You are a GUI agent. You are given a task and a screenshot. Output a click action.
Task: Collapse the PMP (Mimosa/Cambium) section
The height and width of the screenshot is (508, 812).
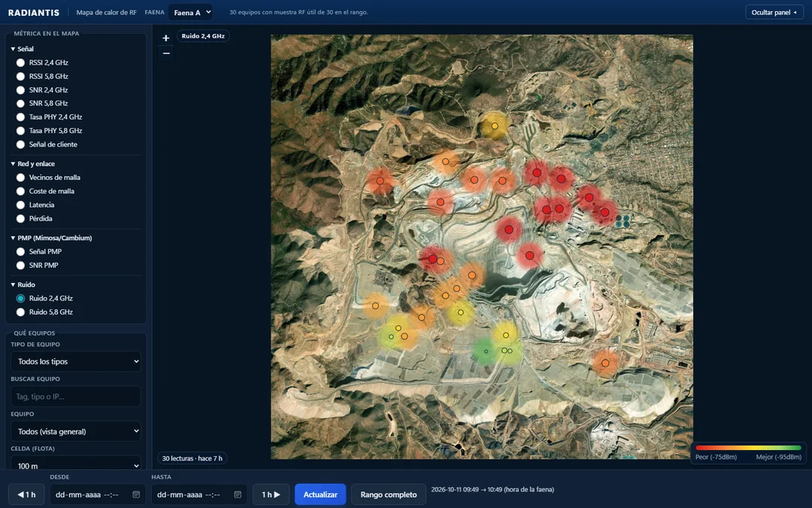tap(51, 238)
